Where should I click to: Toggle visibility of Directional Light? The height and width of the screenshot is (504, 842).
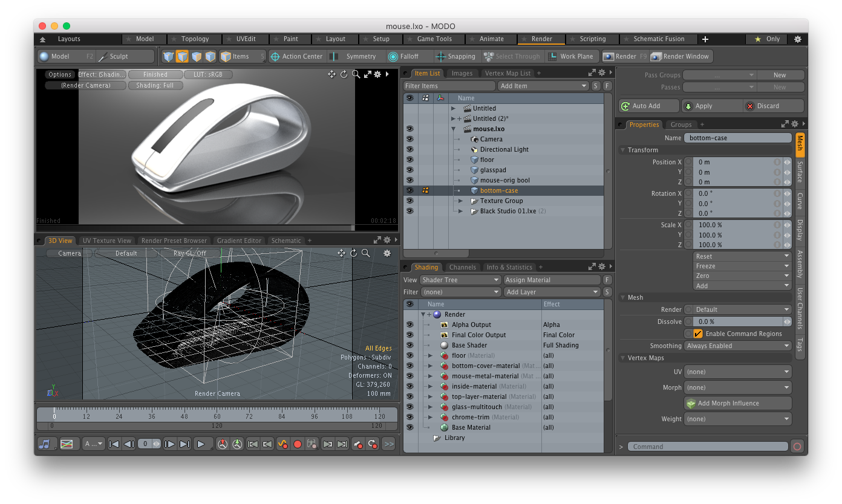pos(410,149)
